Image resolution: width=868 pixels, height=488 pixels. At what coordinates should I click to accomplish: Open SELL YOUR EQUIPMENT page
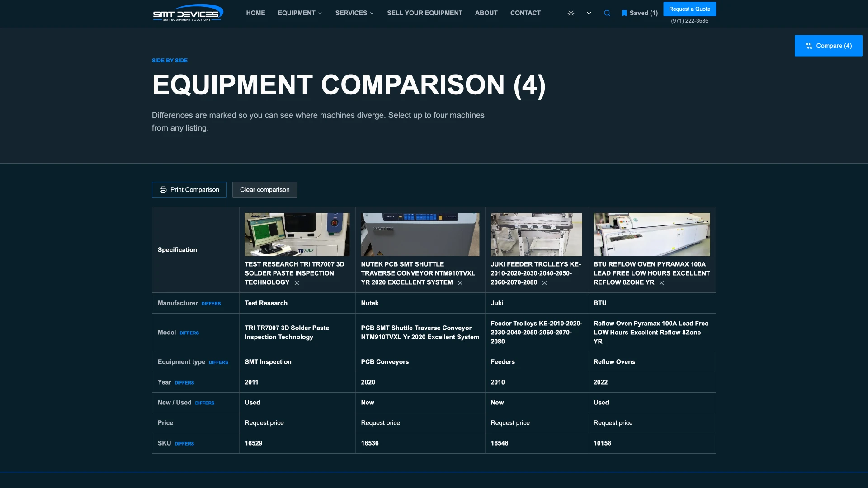(425, 13)
